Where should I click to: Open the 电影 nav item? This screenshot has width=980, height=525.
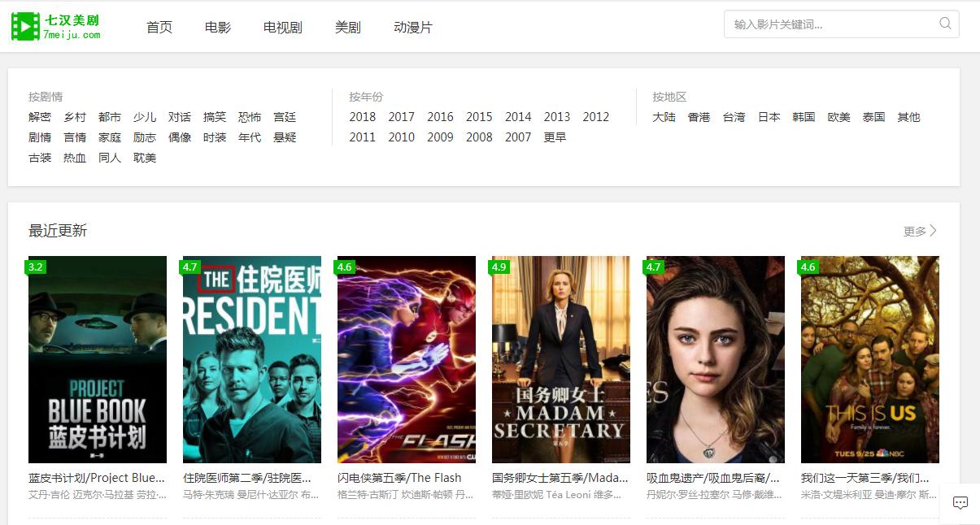coord(218,28)
